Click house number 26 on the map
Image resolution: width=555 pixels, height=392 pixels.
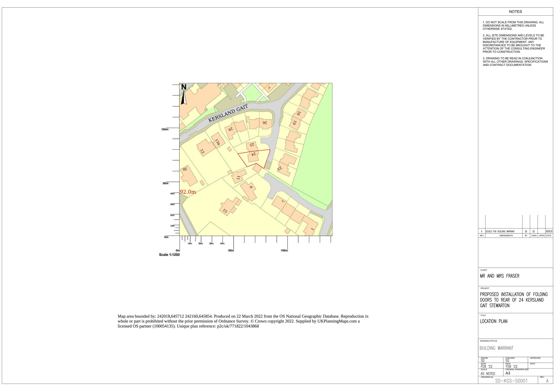point(265,122)
